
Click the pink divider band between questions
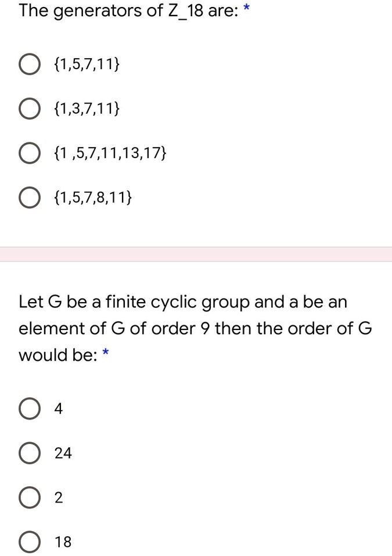click(196, 254)
